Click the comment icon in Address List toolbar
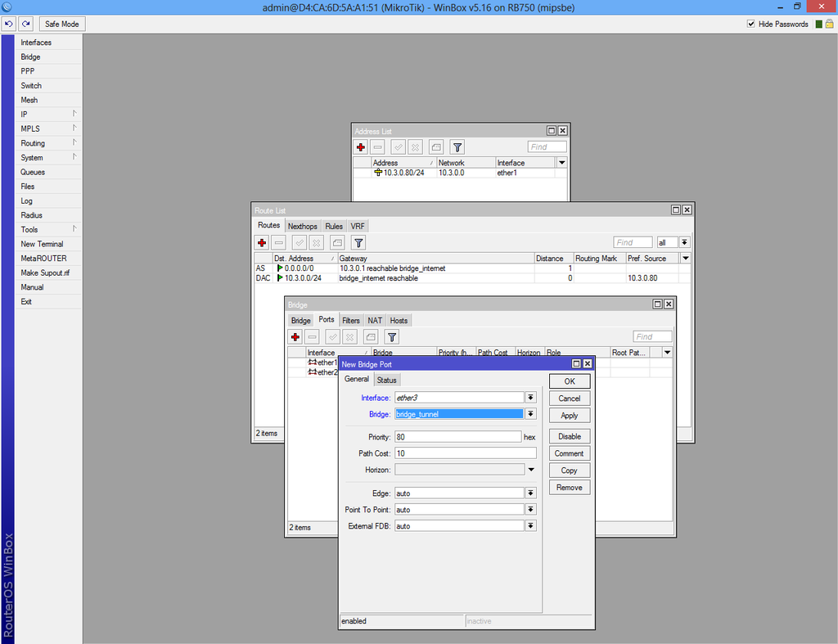Screen dimensions: 838x644 click(x=436, y=147)
